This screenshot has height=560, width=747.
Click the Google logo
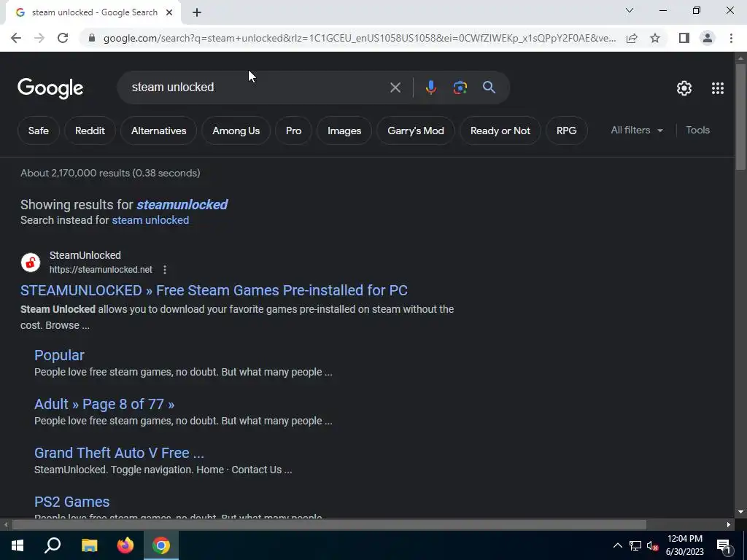click(50, 88)
